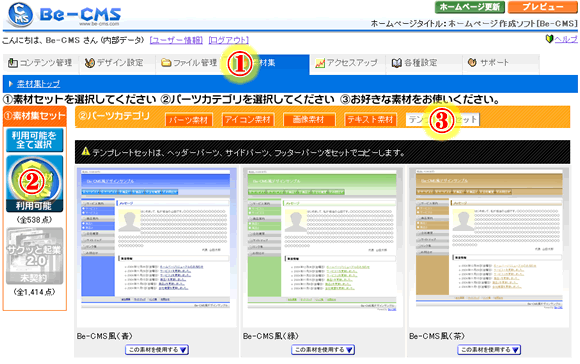Select the アイコン素材 category

pyautogui.click(x=248, y=120)
